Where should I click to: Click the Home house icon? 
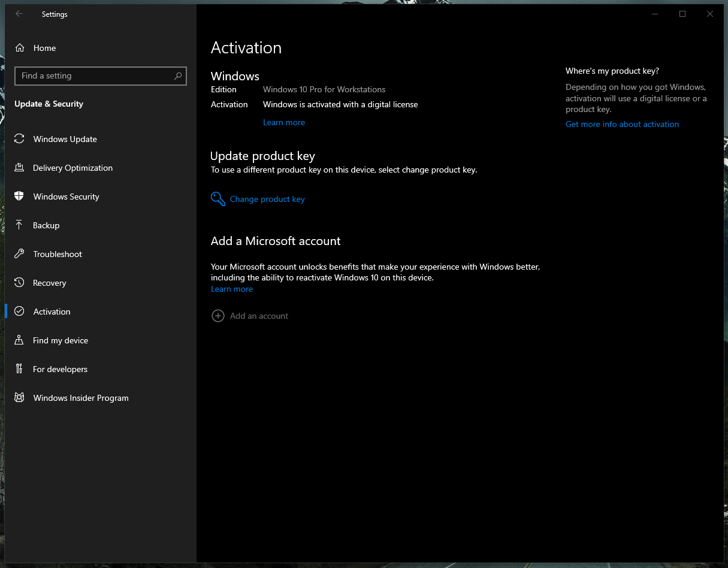pyautogui.click(x=20, y=48)
